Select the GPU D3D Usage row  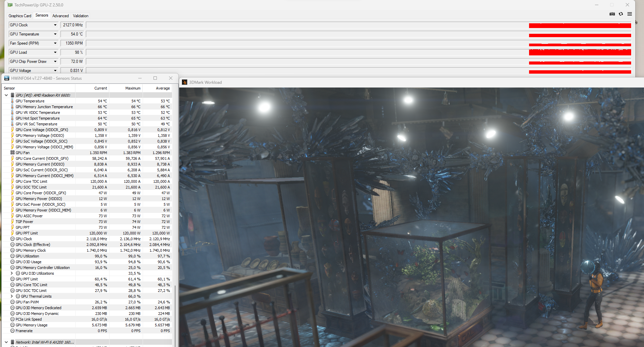click(87, 262)
